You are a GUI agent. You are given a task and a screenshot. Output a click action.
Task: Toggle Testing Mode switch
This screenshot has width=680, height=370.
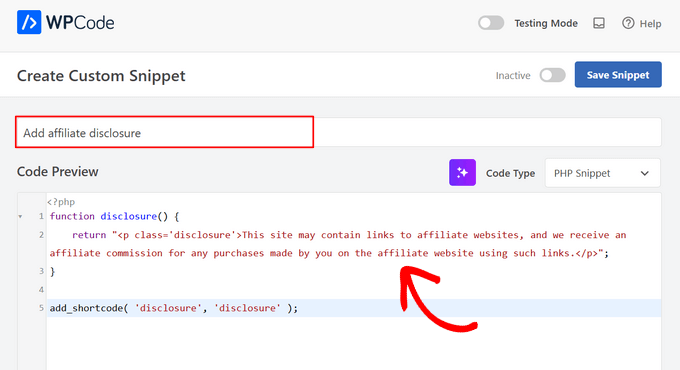click(x=491, y=23)
